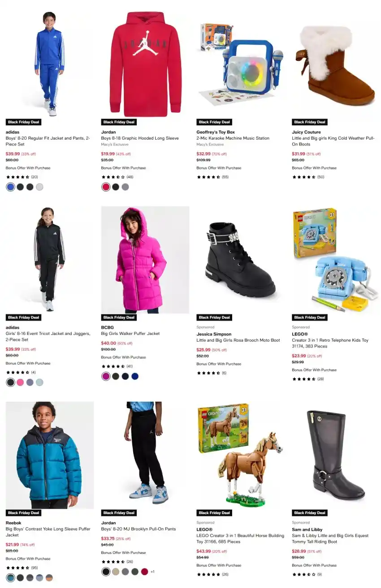Image resolution: width=381 pixels, height=588 pixels.
Task: View star rating reviews for Geoffrey's Toy Box karaoke
Action: [212, 177]
